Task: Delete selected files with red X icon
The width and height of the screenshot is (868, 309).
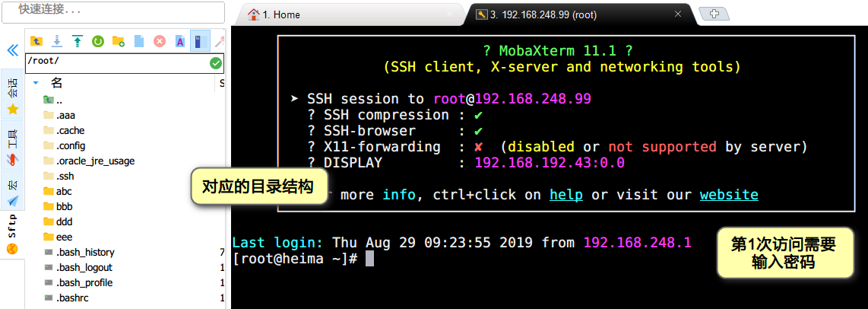Action: 160,40
